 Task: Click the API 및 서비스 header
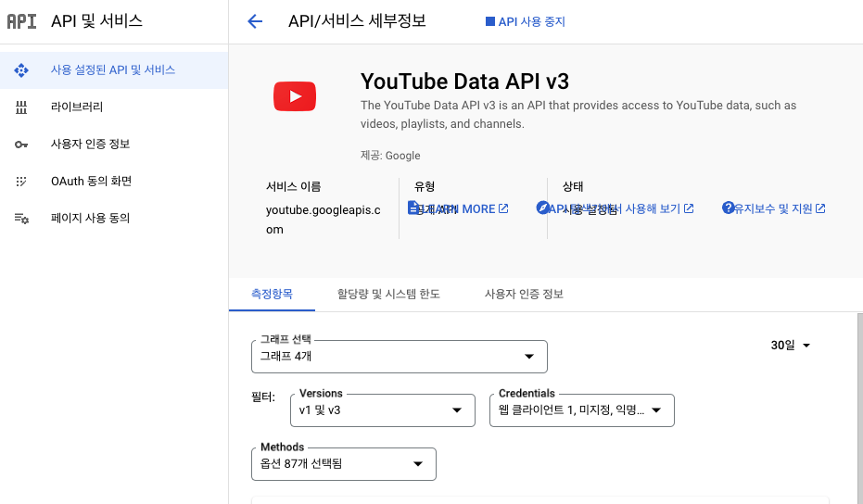[x=96, y=21]
